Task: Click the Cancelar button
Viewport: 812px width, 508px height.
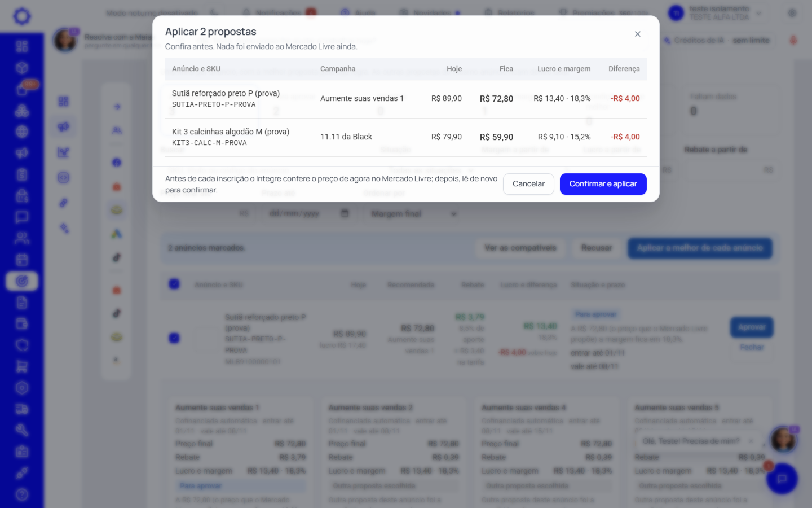Action: (x=528, y=184)
